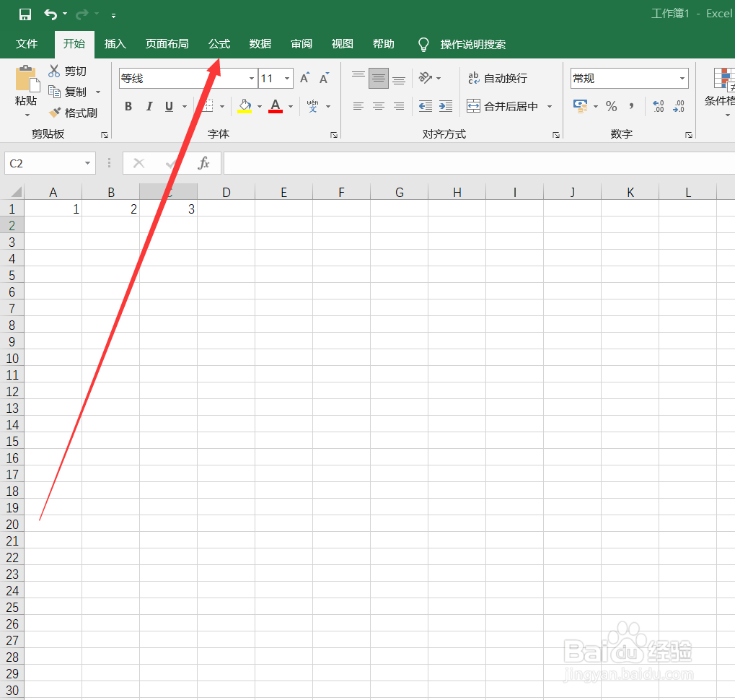Toggle underline formatting
The image size is (735, 700).
[170, 106]
